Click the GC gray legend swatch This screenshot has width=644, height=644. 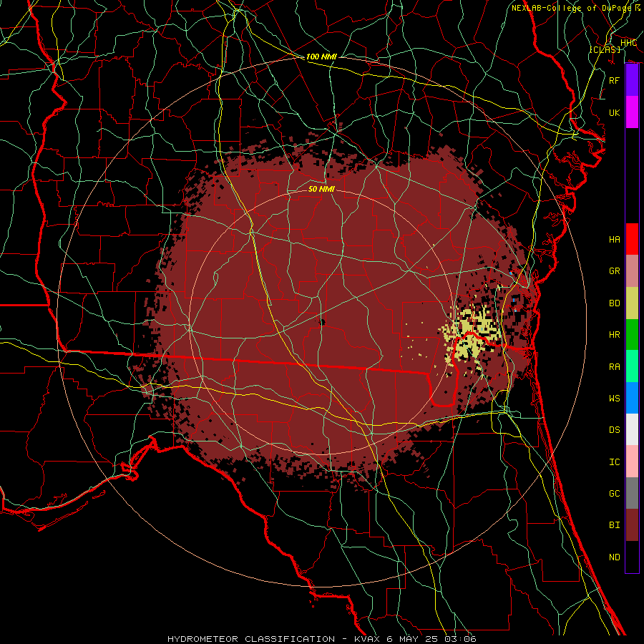632,493
